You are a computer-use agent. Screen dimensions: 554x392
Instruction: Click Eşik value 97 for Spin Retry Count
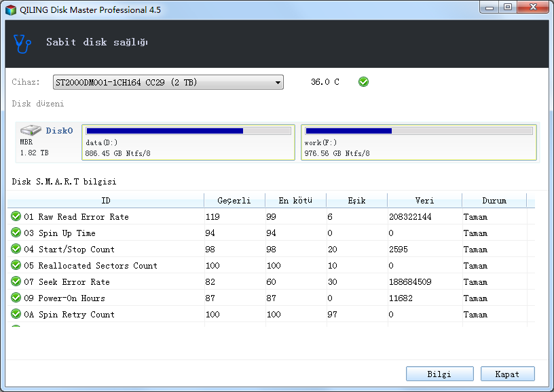332,314
